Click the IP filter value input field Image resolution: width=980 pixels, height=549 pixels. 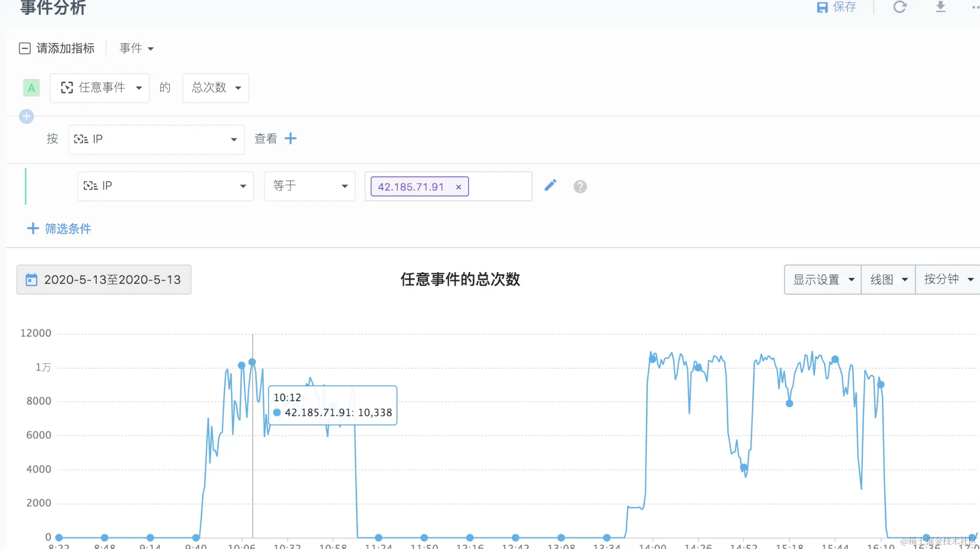(x=500, y=187)
